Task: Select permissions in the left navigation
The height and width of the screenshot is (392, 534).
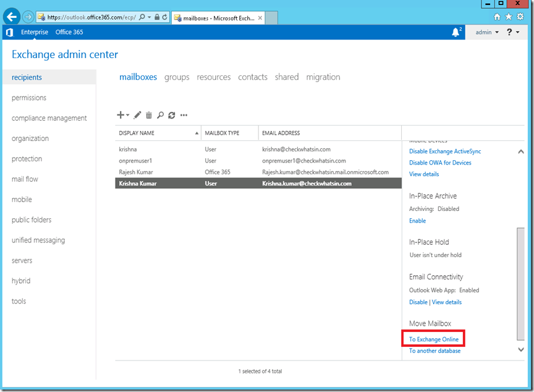Action: [29, 98]
